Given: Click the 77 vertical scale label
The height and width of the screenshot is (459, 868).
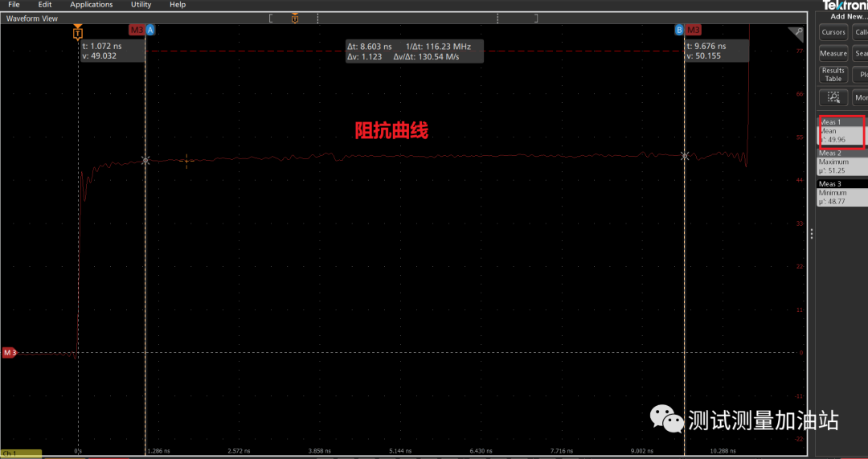Looking at the screenshot, I should 800,51.
